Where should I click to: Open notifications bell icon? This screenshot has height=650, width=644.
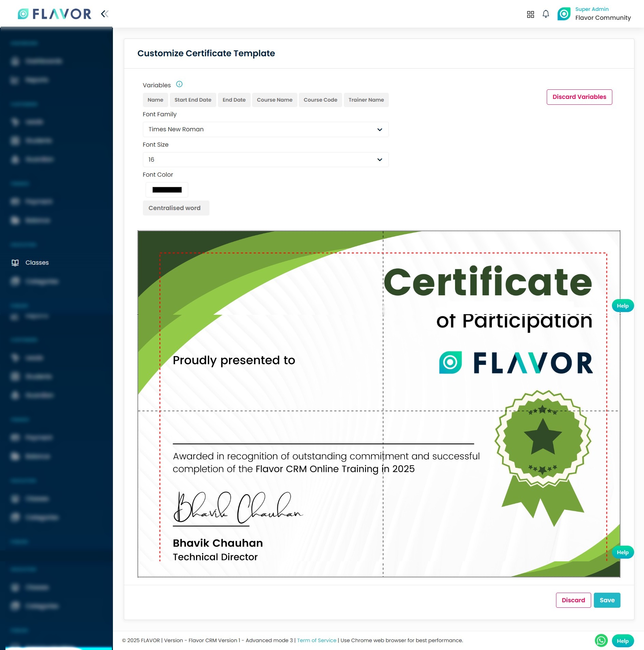546,14
